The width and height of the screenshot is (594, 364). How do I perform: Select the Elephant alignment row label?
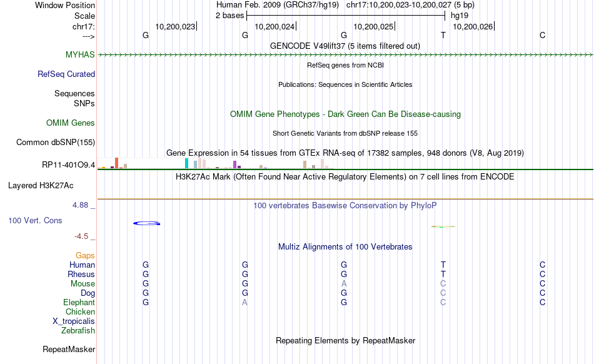click(x=79, y=302)
